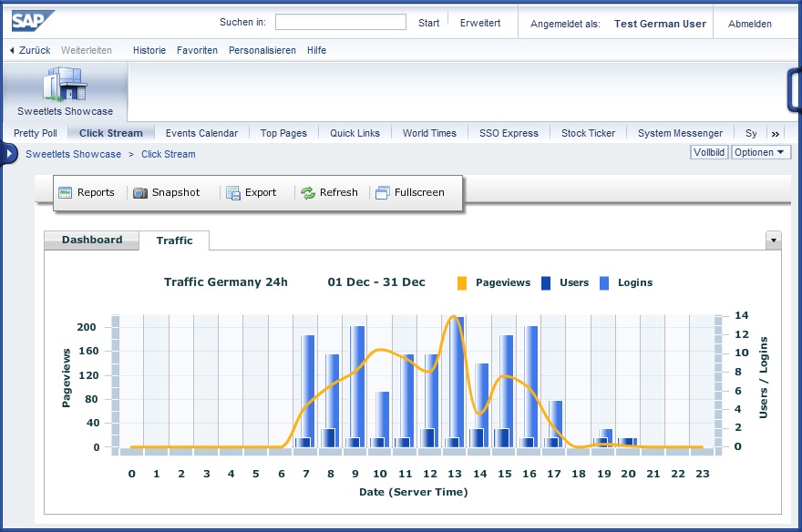This screenshot has width=802, height=532.
Task: Open the Stock Ticker tab
Action: pyautogui.click(x=588, y=133)
